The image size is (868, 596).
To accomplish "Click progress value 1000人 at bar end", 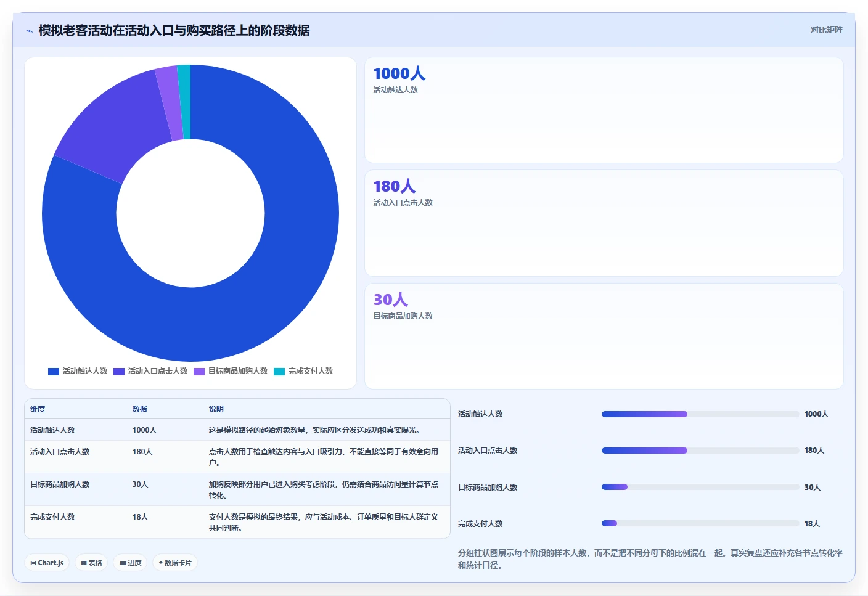I will click(x=816, y=414).
